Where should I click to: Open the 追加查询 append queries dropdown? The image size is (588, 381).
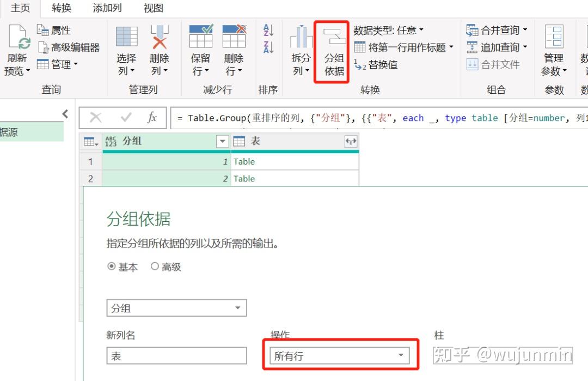(497, 47)
